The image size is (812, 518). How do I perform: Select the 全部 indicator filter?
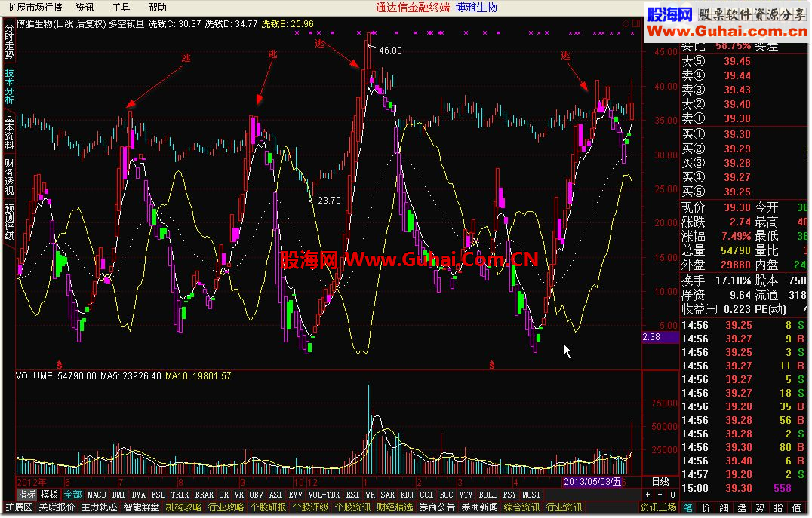pos(73,495)
